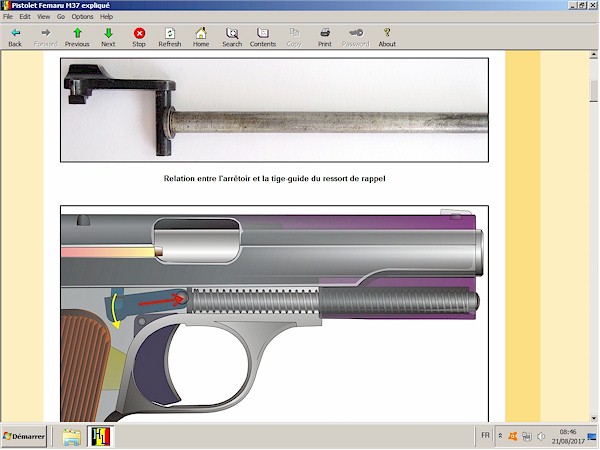Open the Options menu
Image resolution: width=600 pixels, height=450 pixels.
pyautogui.click(x=82, y=16)
